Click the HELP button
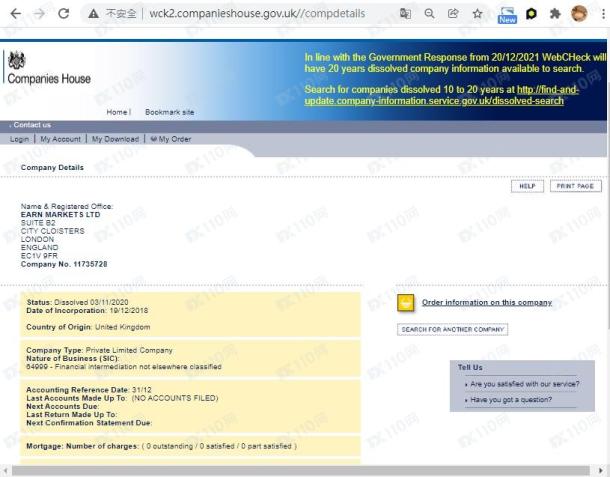The image size is (610, 477). 527,186
